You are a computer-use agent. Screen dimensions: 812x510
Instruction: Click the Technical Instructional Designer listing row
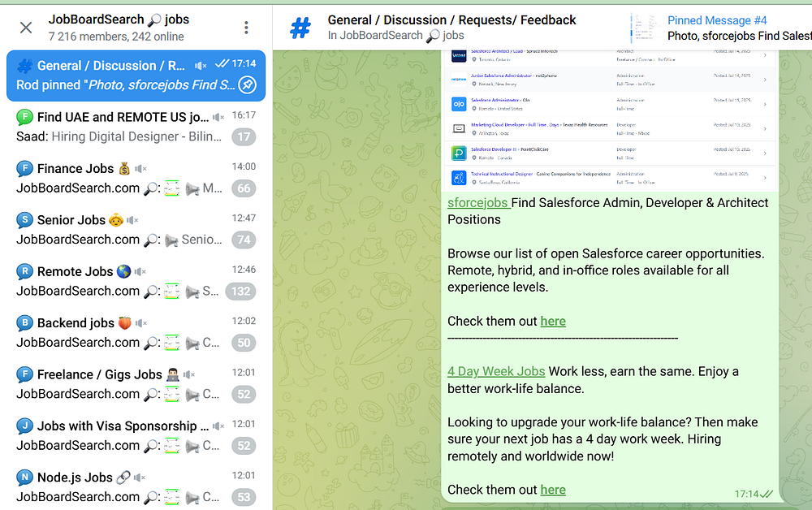(x=611, y=178)
